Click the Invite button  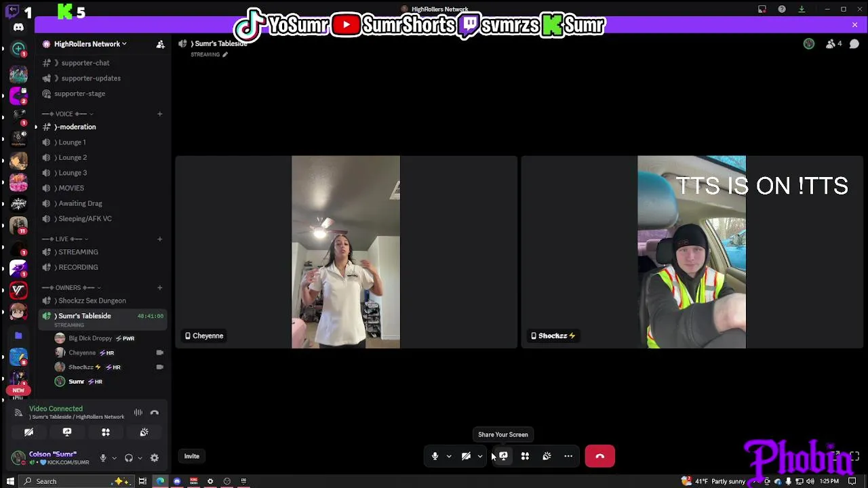click(192, 456)
